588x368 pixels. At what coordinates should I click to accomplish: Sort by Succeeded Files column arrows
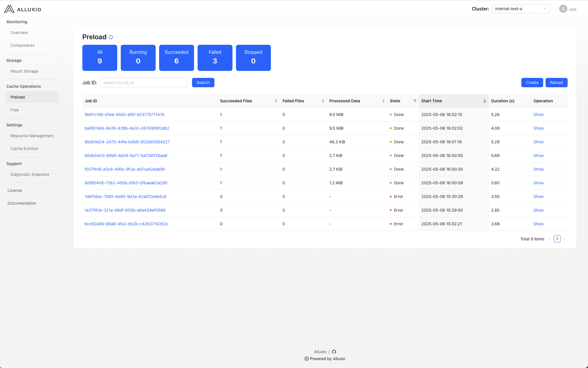(x=276, y=101)
